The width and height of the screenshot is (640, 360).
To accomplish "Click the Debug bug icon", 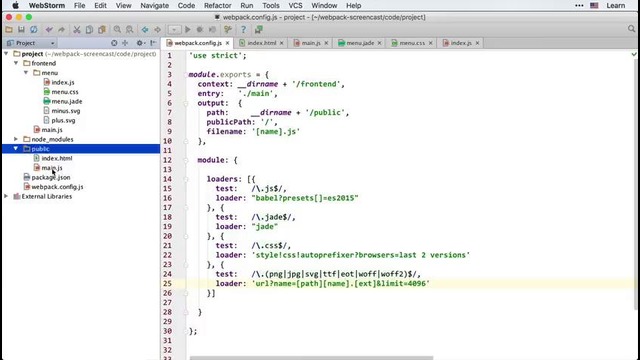I will click(x=200, y=29).
